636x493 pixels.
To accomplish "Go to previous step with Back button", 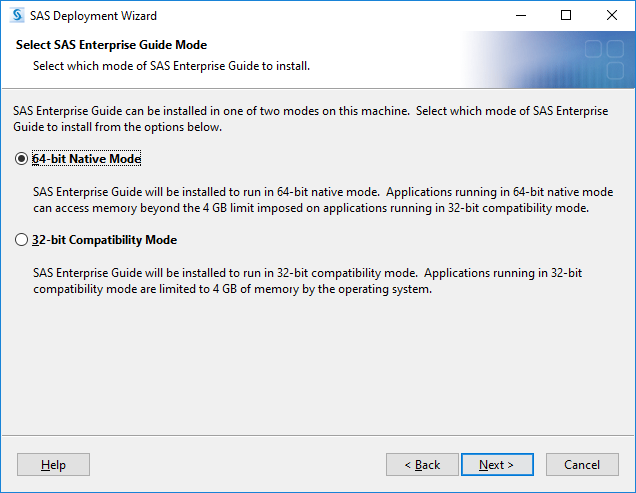I will coord(422,465).
